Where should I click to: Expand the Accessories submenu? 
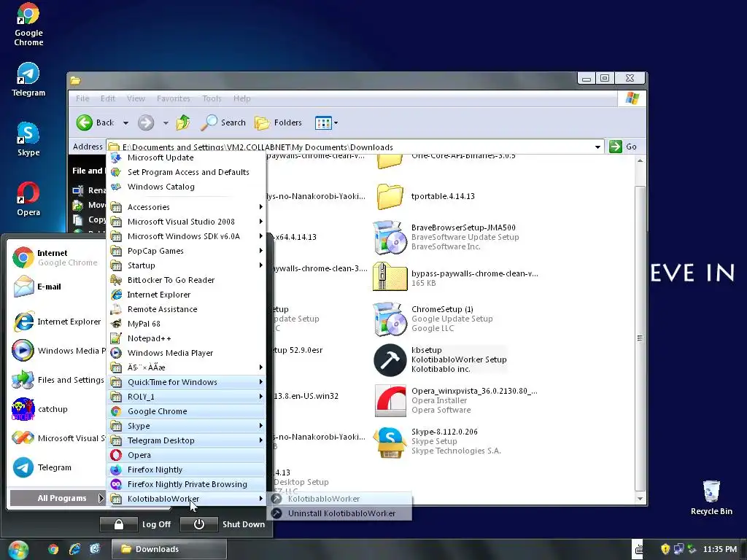pos(186,206)
